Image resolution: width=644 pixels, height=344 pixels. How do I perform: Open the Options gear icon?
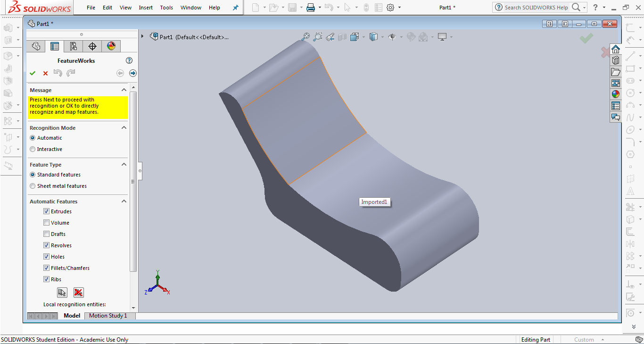pyautogui.click(x=390, y=8)
